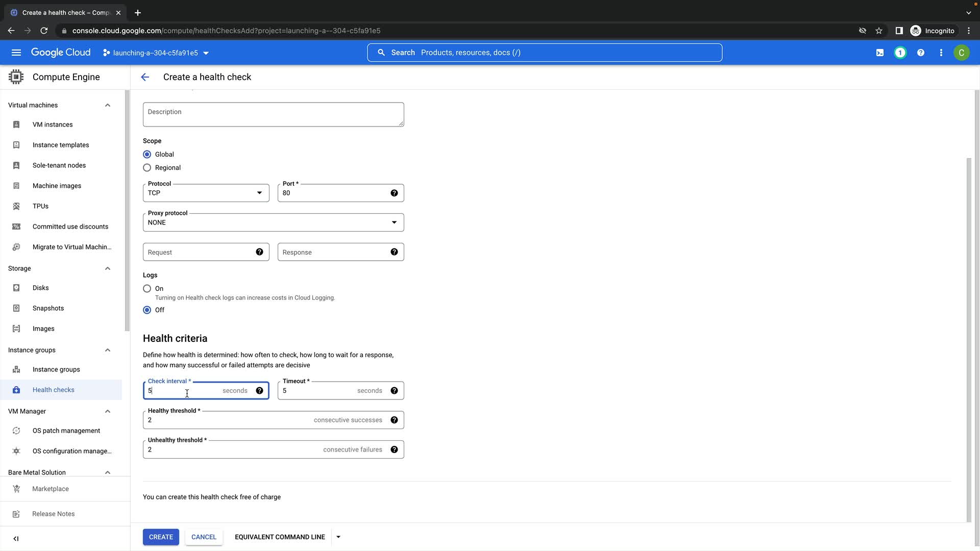Open the Proxy protocol dropdown

click(273, 222)
